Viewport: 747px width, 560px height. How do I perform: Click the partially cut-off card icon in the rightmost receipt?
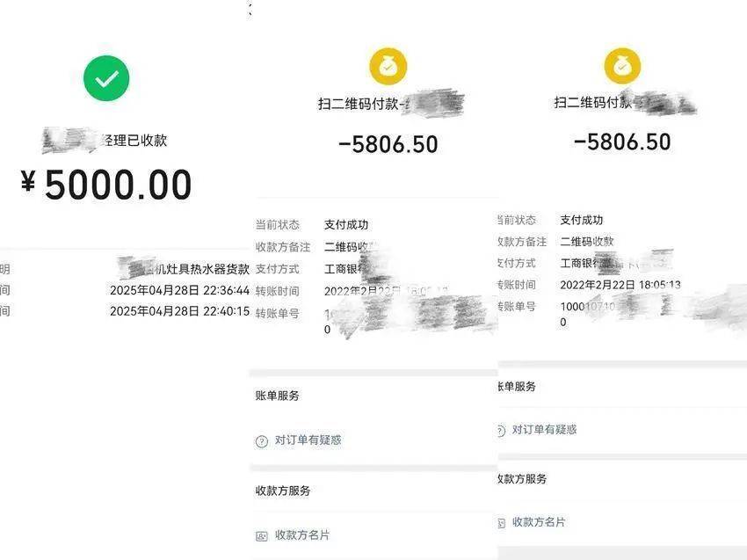[x=501, y=523]
